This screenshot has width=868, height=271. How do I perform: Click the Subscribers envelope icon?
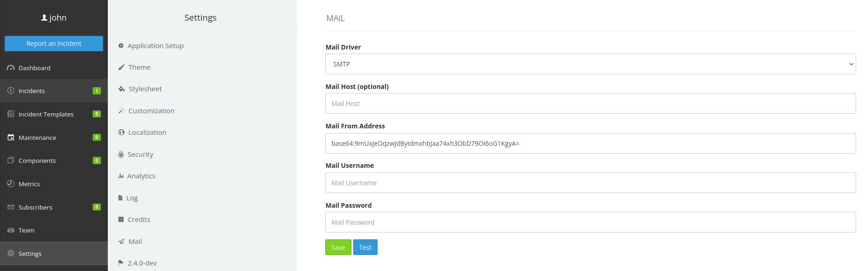[11, 207]
